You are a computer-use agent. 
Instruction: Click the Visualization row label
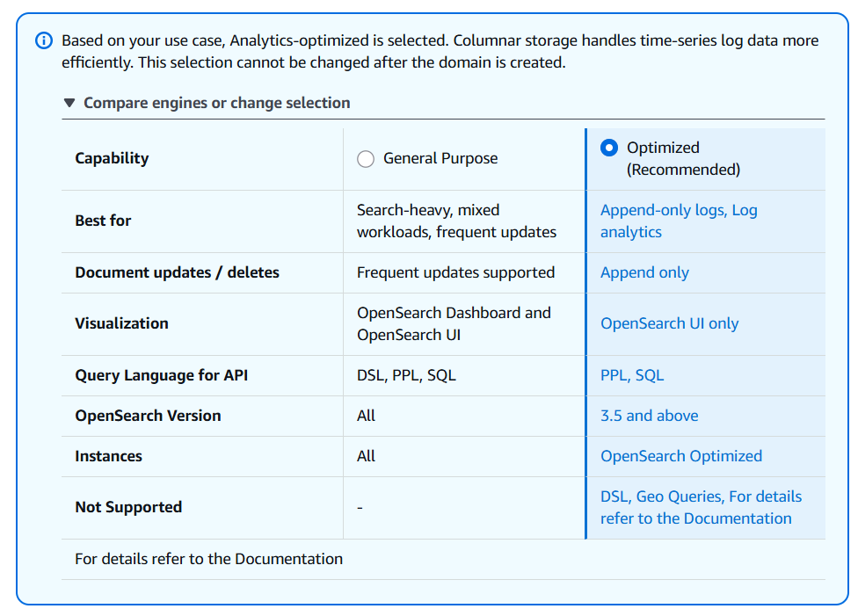(121, 323)
